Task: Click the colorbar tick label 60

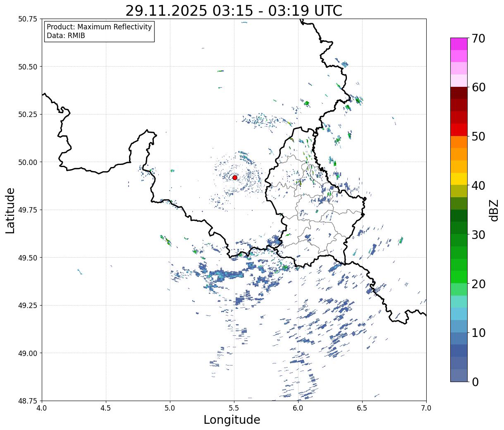Action: (478, 87)
